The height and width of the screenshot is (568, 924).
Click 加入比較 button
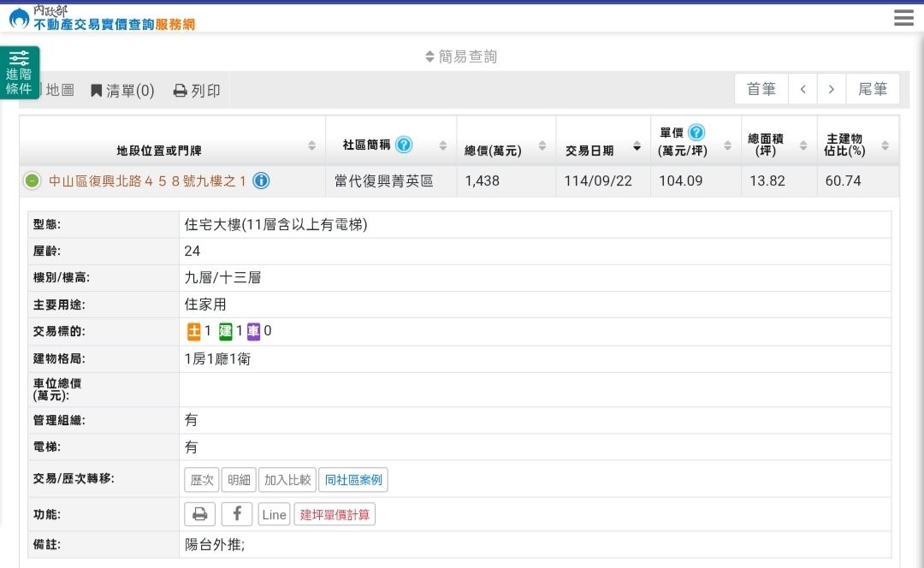(287, 480)
